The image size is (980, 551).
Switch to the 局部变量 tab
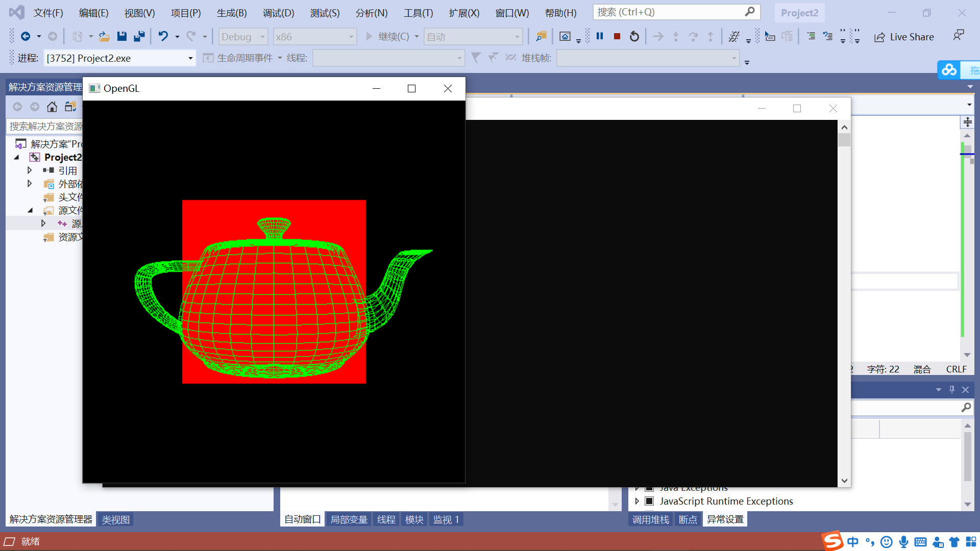[x=349, y=519]
